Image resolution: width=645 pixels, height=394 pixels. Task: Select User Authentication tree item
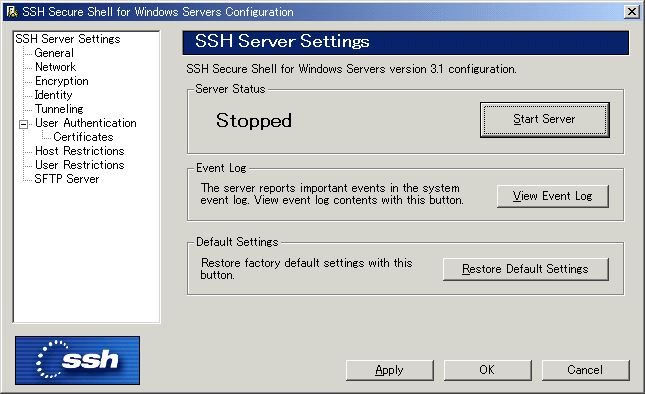pos(86,123)
